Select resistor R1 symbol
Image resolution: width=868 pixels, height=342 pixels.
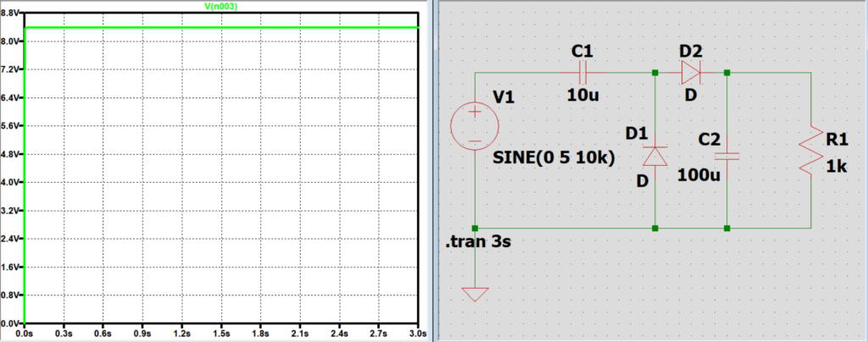coord(811,151)
